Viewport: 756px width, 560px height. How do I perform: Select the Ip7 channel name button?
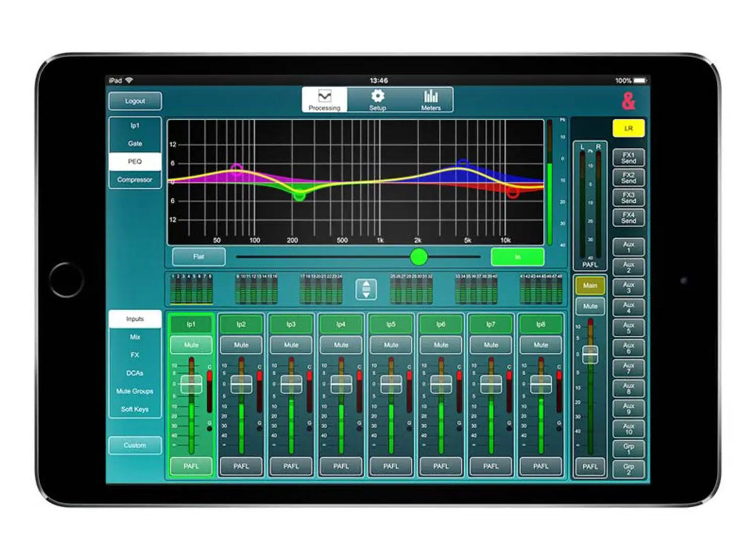pyautogui.click(x=491, y=325)
